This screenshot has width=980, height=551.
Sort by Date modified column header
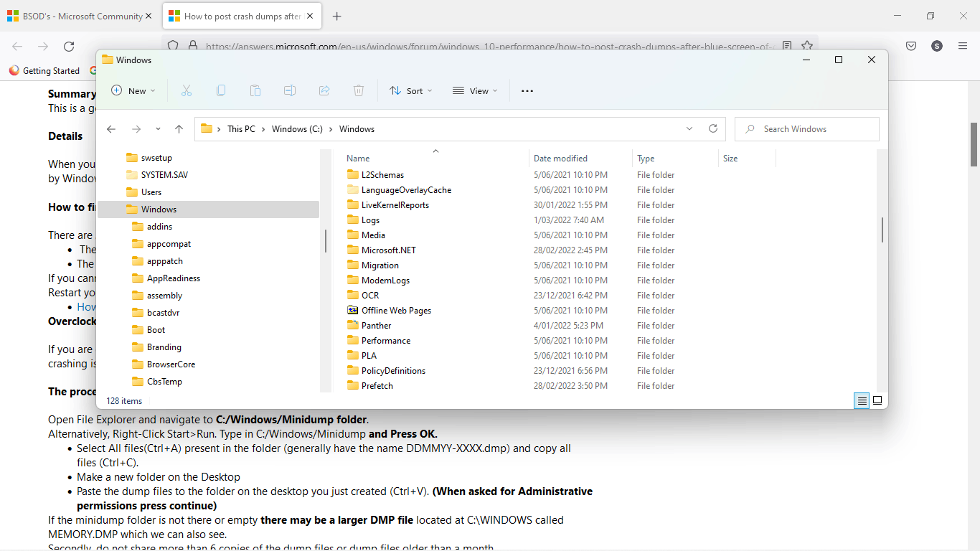[x=581, y=159]
